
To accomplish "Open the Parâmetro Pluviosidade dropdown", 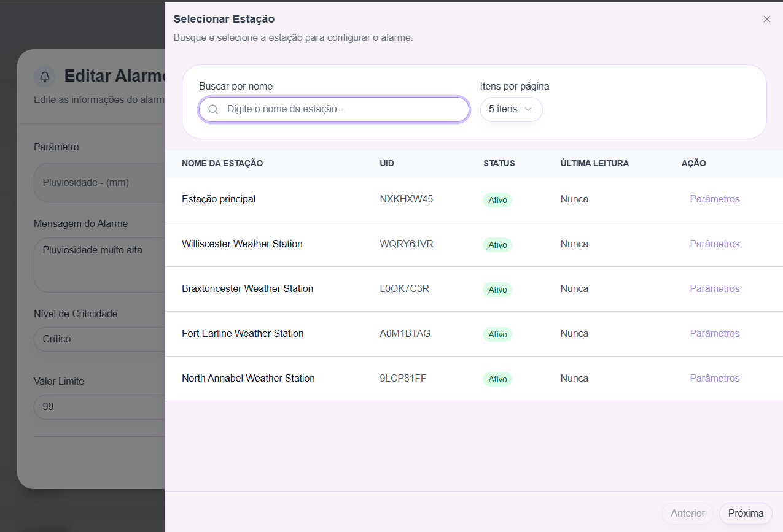I will click(x=98, y=182).
